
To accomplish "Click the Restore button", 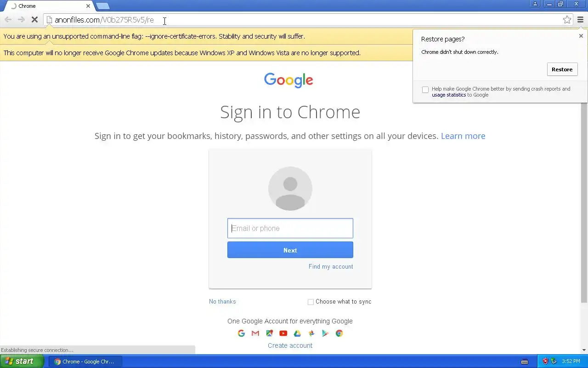I will point(562,69).
